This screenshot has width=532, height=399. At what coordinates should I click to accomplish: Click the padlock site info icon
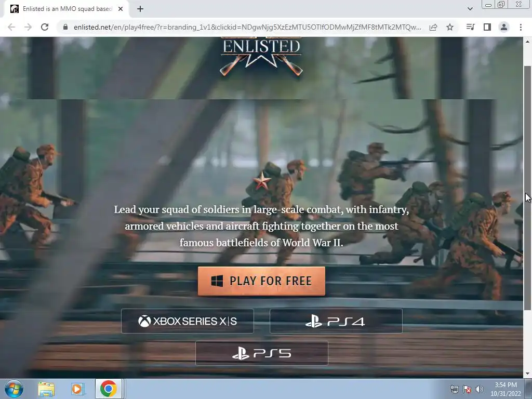click(65, 27)
